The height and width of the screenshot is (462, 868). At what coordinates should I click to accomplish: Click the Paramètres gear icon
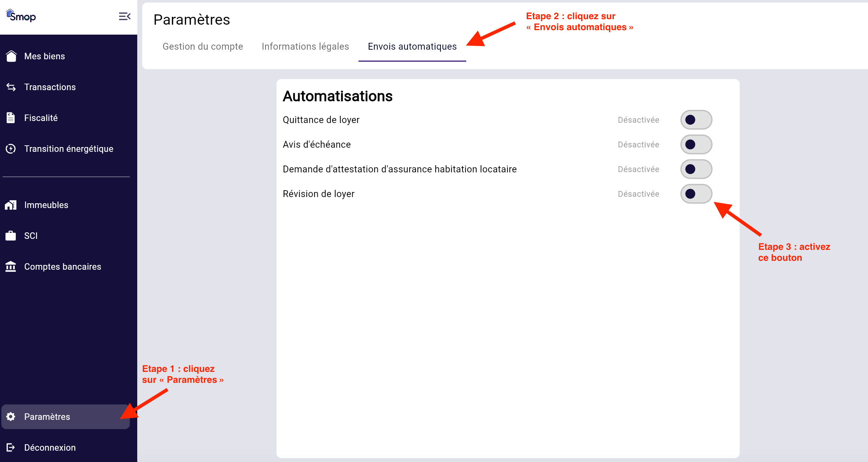coord(11,417)
